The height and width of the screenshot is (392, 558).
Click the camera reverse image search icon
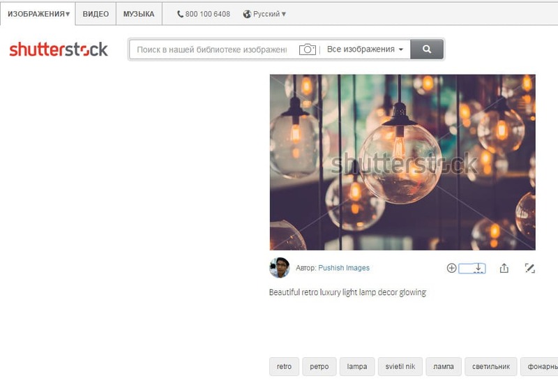coord(308,49)
